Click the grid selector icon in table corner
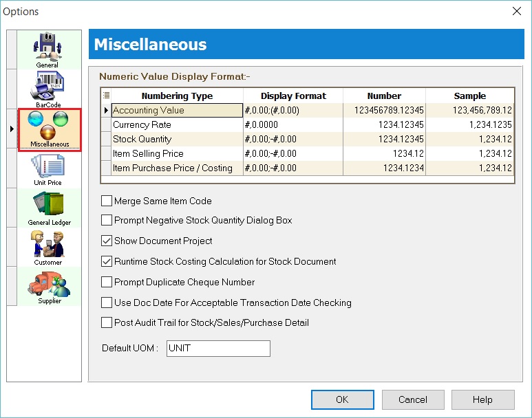532x418 pixels. tap(106, 96)
